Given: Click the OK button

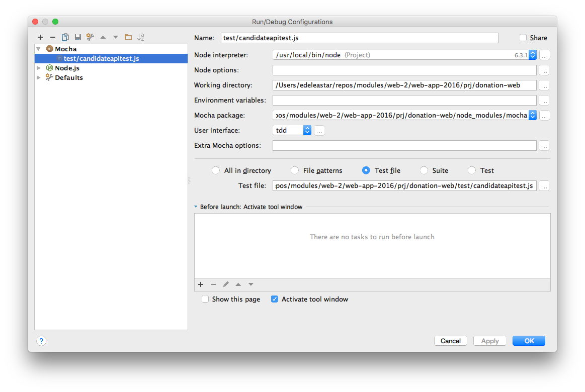Looking at the screenshot, I should click(x=529, y=341).
